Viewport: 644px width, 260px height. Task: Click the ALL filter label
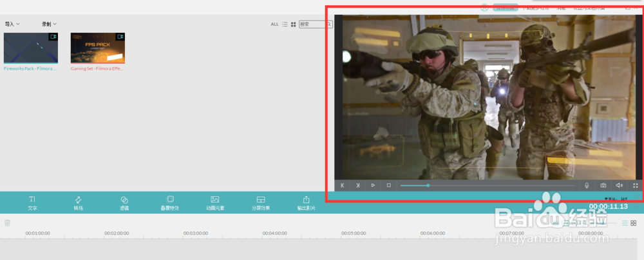(x=275, y=25)
